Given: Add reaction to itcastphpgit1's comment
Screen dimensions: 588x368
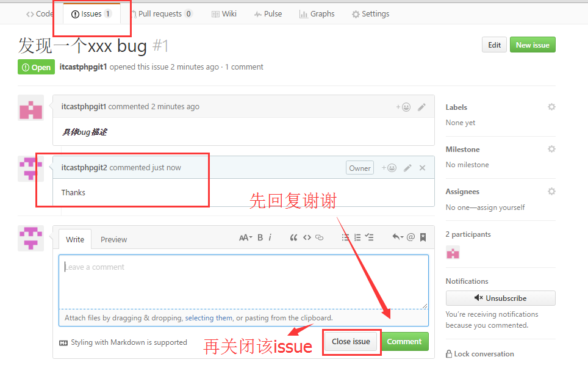Looking at the screenshot, I should [x=403, y=107].
